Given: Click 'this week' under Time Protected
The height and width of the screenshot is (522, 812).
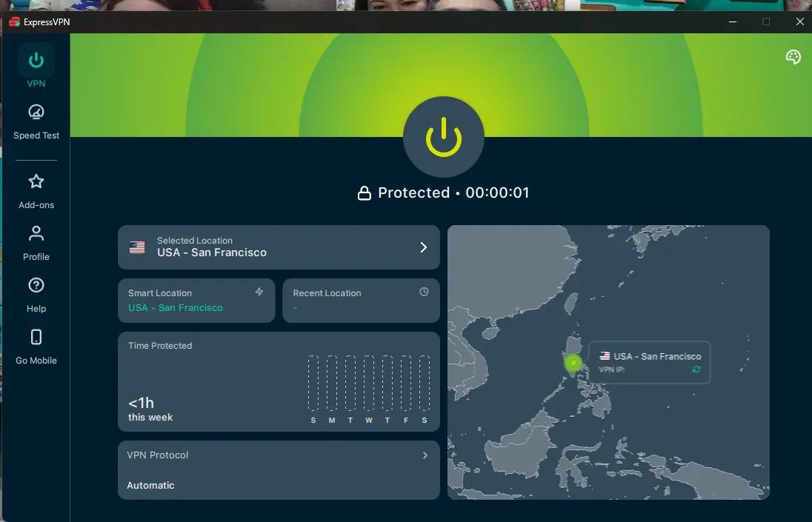Looking at the screenshot, I should pyautogui.click(x=150, y=417).
